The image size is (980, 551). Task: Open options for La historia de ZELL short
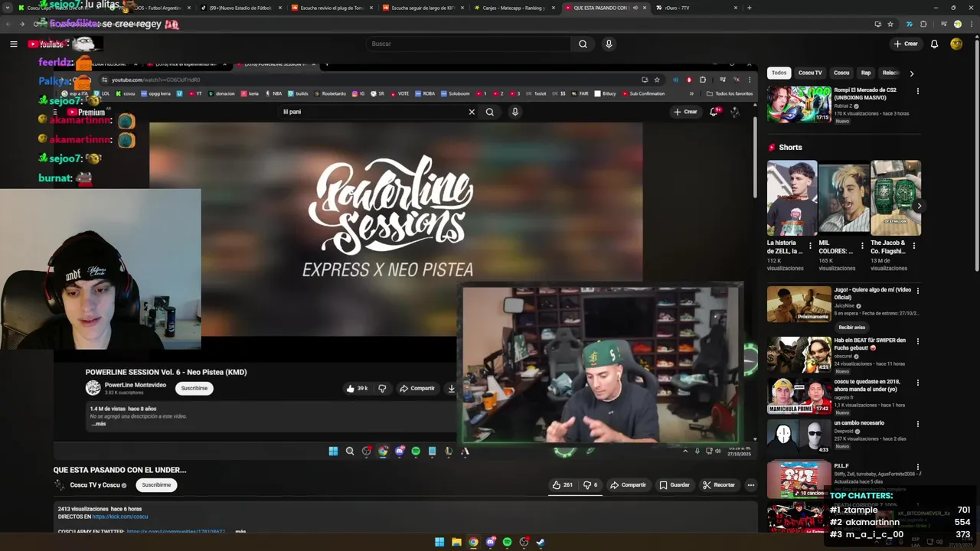tap(811, 246)
